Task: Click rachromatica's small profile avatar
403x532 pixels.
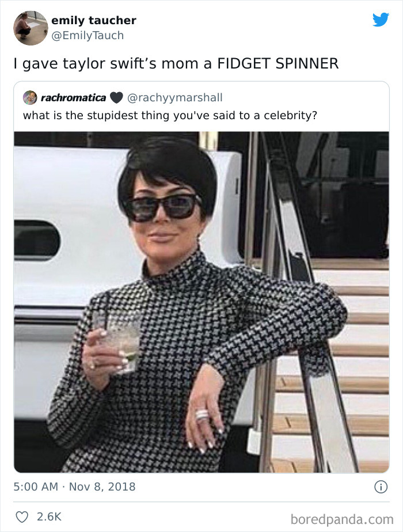Action: (30, 97)
